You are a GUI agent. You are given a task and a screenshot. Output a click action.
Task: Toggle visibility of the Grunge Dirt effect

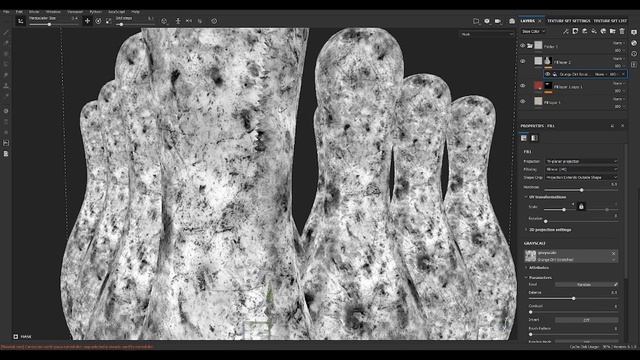point(548,74)
